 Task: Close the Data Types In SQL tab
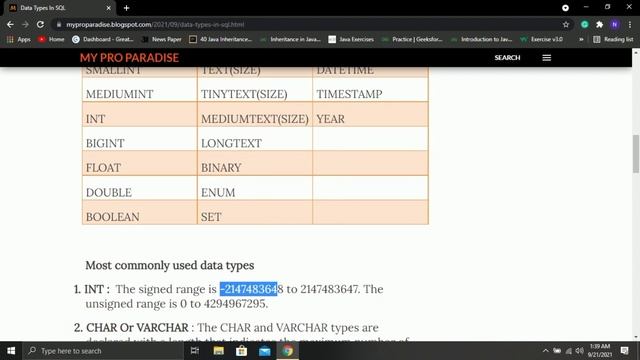[x=108, y=8]
